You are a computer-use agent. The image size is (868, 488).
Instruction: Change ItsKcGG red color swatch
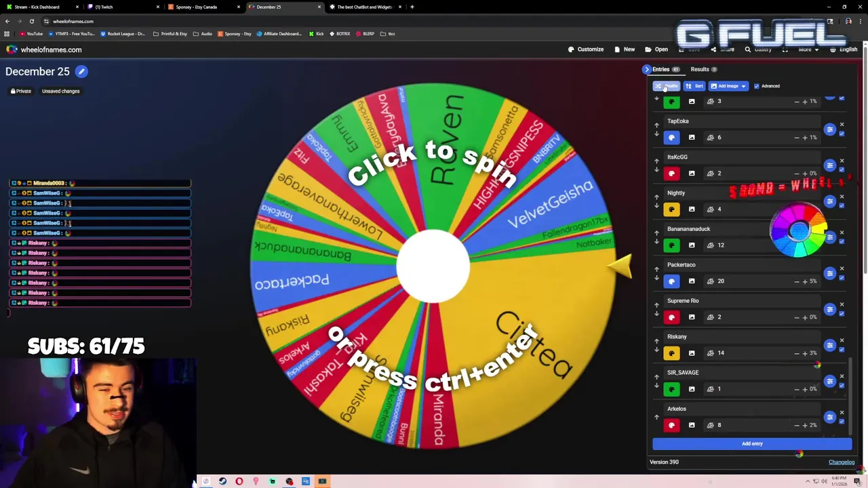(671, 174)
